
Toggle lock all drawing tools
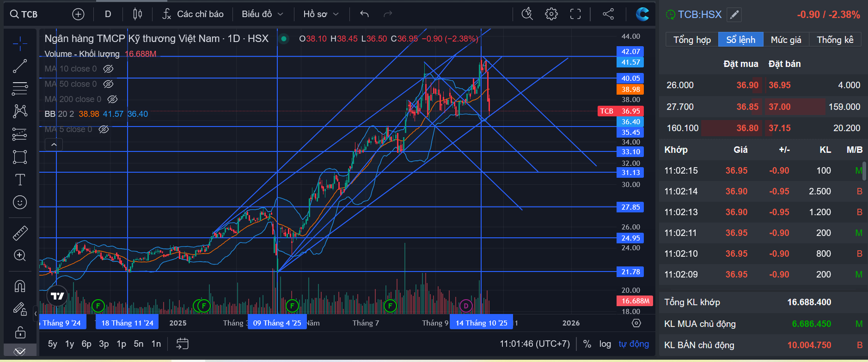click(x=20, y=332)
